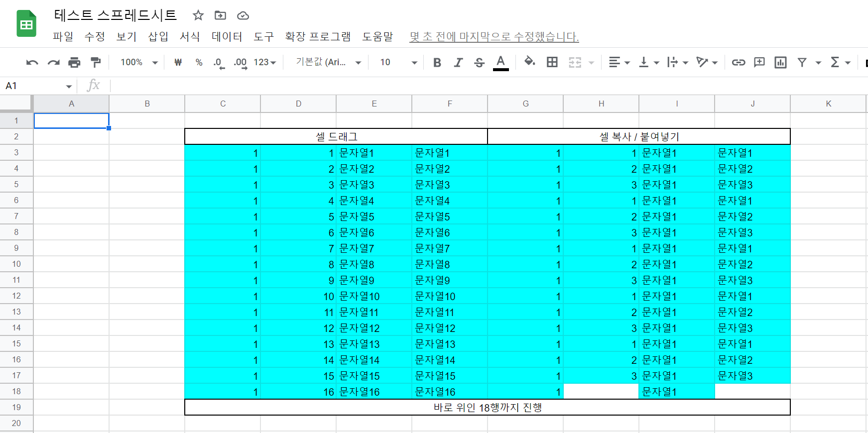This screenshot has height=433, width=868.
Task: Open the 수정 menu
Action: (x=95, y=36)
